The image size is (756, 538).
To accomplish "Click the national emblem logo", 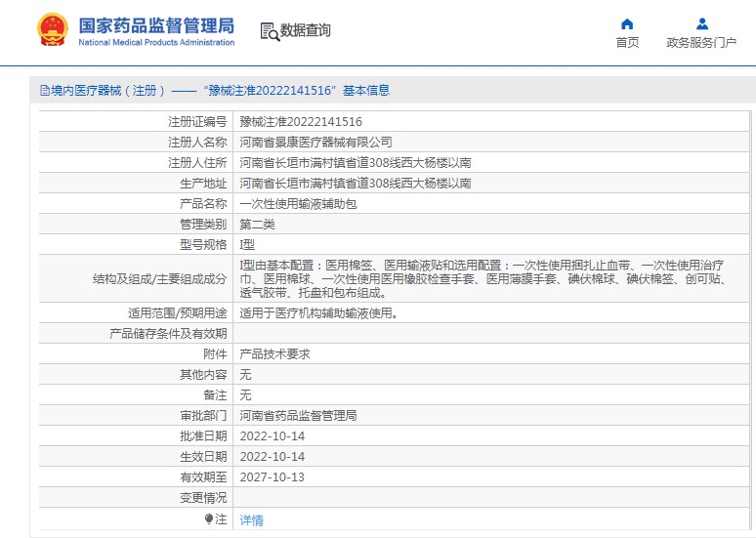I will [53, 29].
